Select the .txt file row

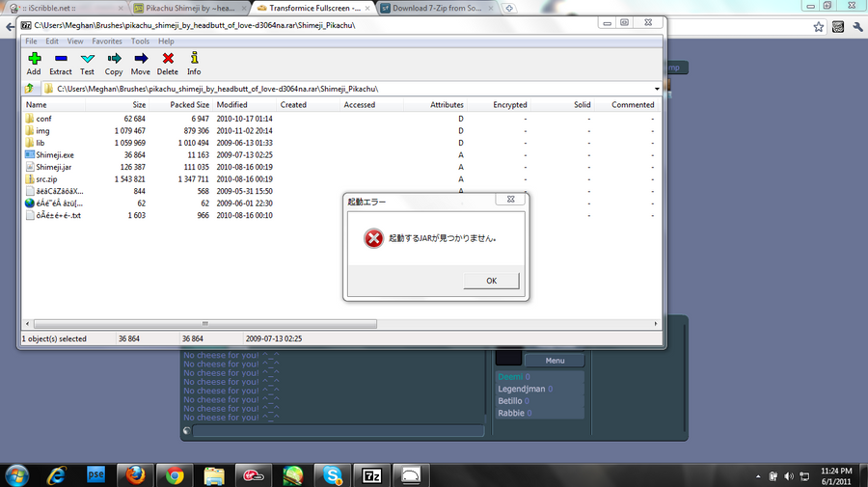pyautogui.click(x=341, y=215)
